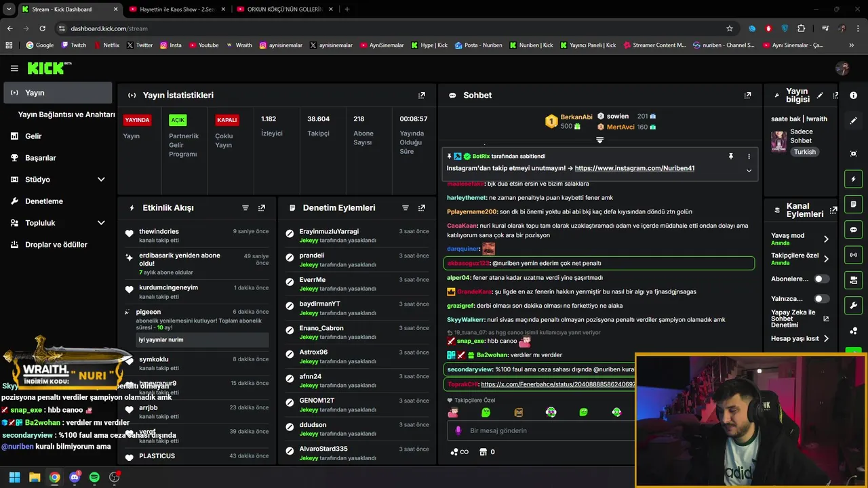Viewport: 868px width, 488px height.
Task: Toggle the Yalnızca... switch
Action: [821, 299]
